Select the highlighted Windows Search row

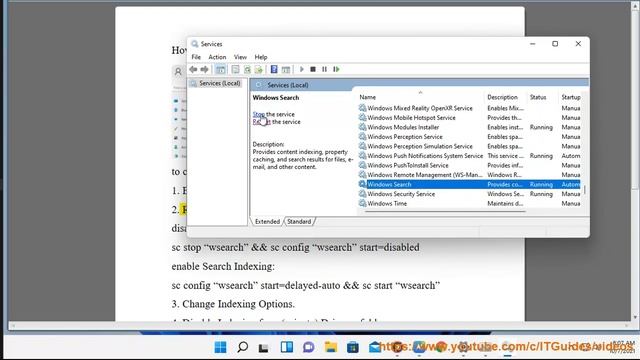[469, 184]
